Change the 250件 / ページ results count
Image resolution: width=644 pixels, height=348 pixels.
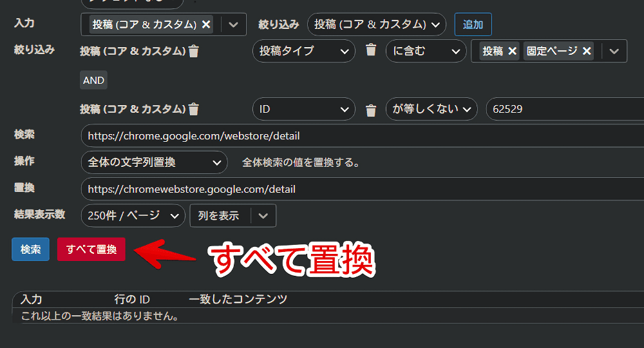coord(133,216)
